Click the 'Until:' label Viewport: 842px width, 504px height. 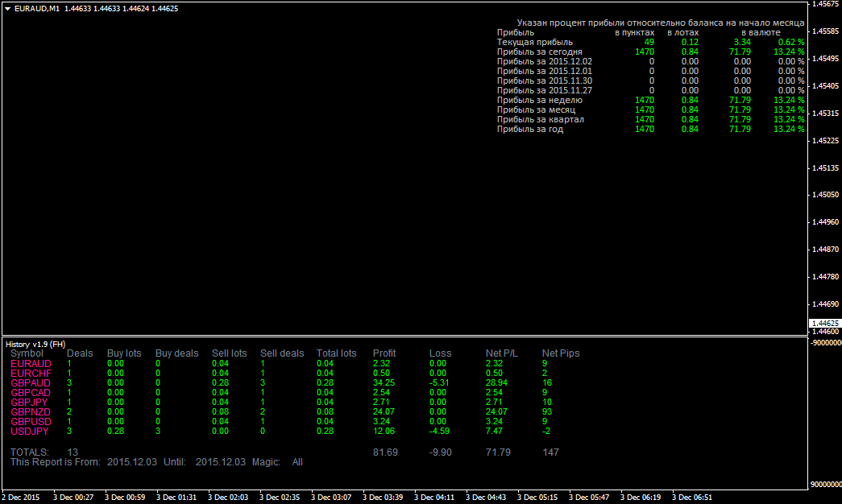[175, 462]
